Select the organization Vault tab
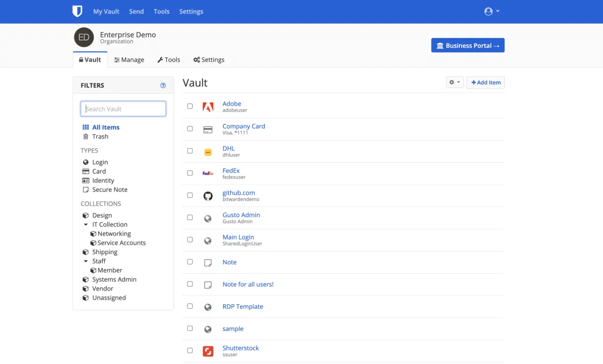This screenshot has width=603, height=364. point(90,60)
